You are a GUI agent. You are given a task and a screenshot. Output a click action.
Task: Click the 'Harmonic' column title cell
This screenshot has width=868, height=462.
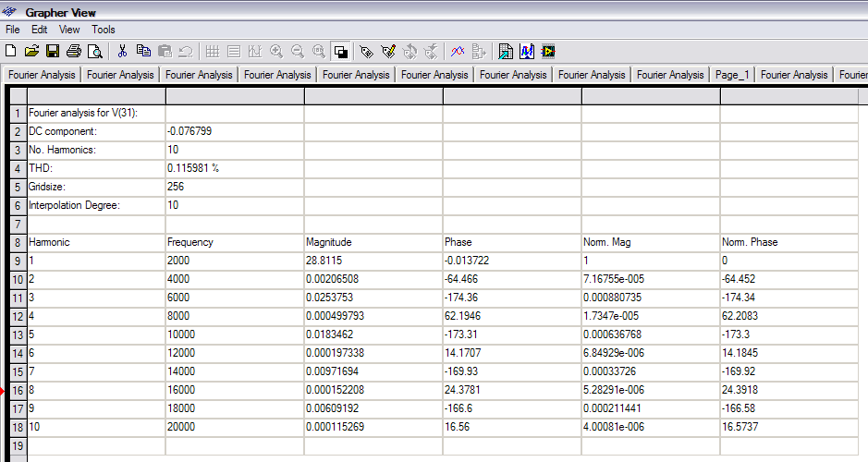pyautogui.click(x=96, y=242)
